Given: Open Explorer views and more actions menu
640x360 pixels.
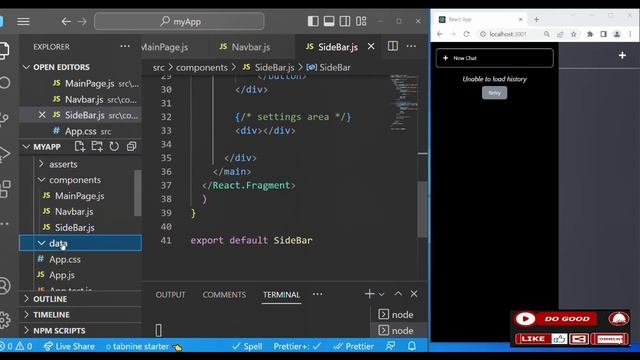Looking at the screenshot, I should point(125,47).
